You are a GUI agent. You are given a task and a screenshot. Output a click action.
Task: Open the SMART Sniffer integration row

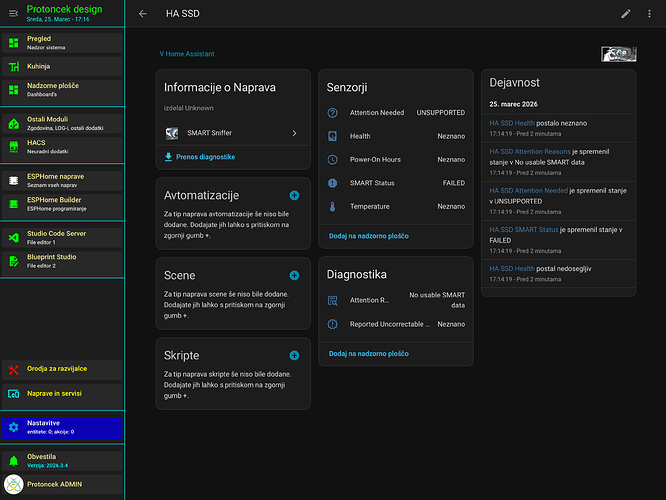point(233,133)
